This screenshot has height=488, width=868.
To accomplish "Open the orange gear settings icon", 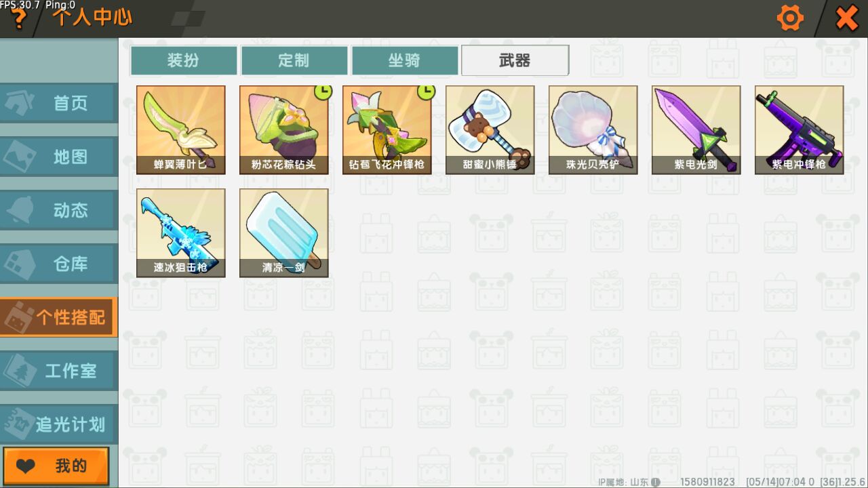I will [x=790, y=18].
